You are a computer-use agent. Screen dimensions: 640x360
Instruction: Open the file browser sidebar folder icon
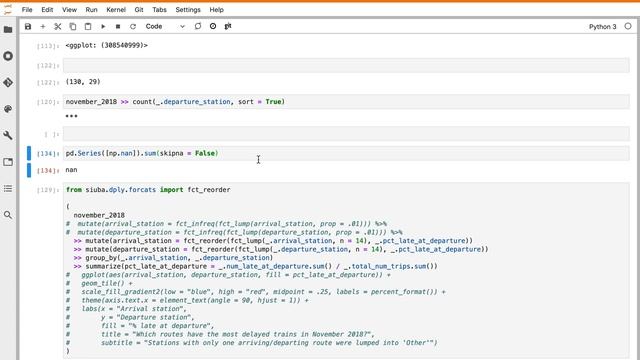8,29
